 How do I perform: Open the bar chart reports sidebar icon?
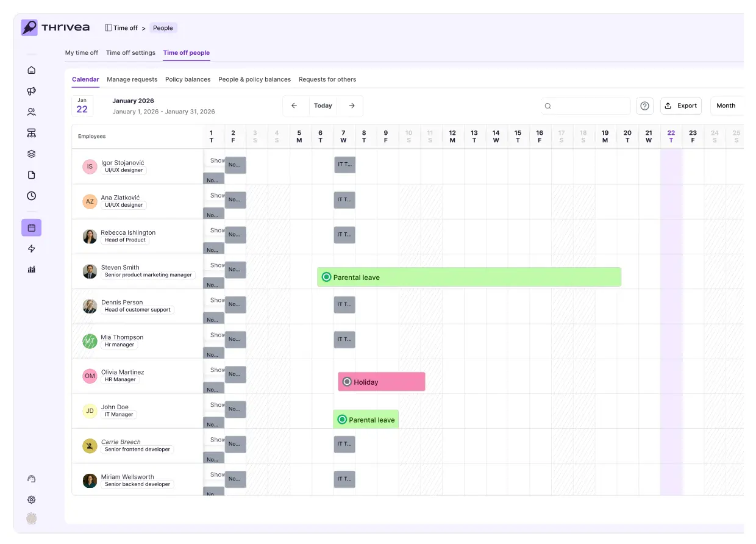(32, 270)
